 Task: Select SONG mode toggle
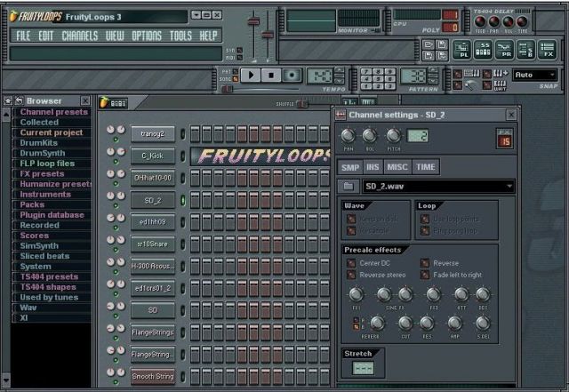pyautogui.click(x=235, y=79)
